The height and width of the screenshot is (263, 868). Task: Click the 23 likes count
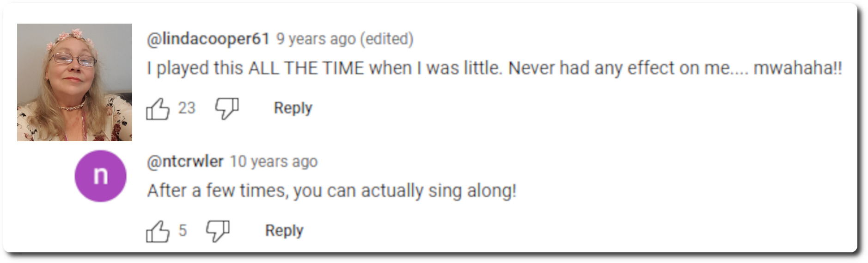pyautogui.click(x=187, y=108)
